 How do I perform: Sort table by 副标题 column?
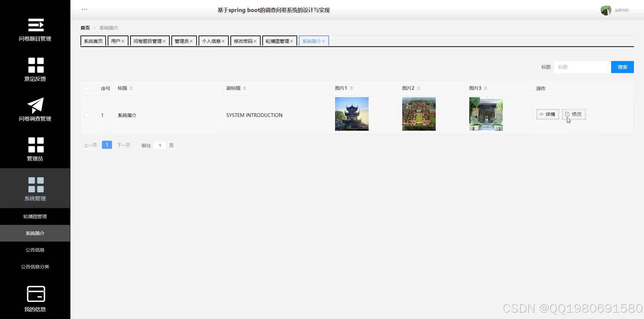[x=245, y=88]
